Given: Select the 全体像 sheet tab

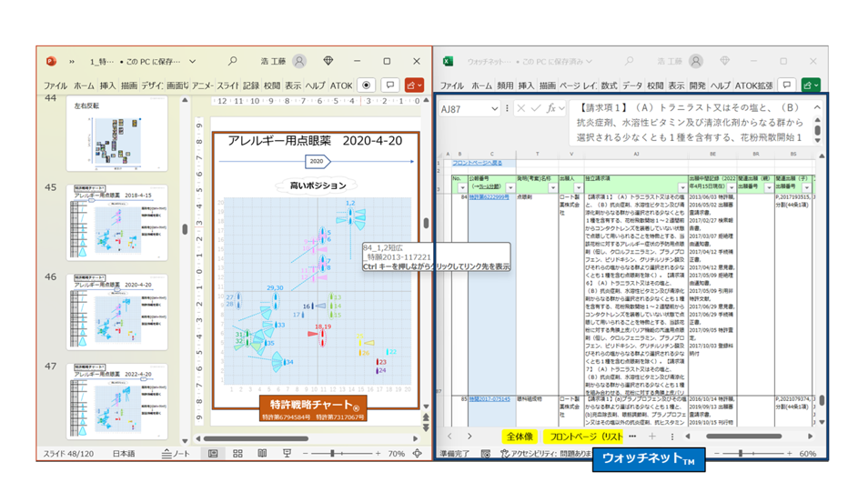Looking at the screenshot, I should [x=520, y=437].
